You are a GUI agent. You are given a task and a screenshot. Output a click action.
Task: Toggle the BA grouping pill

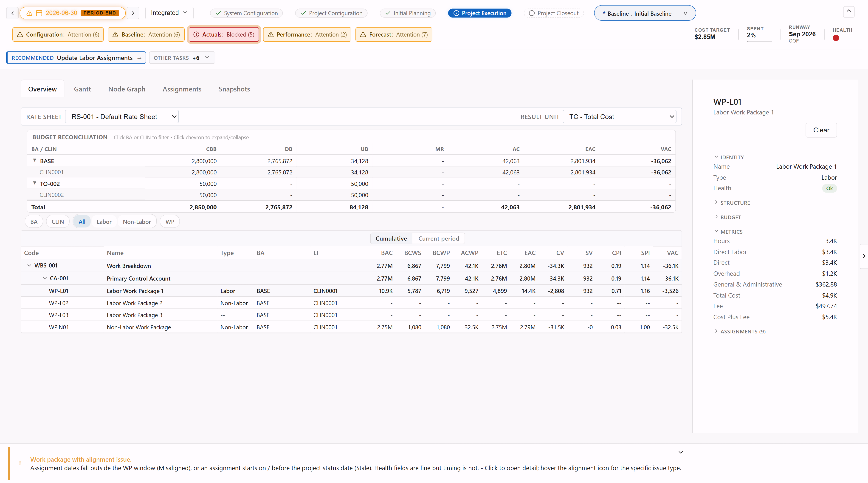click(34, 222)
